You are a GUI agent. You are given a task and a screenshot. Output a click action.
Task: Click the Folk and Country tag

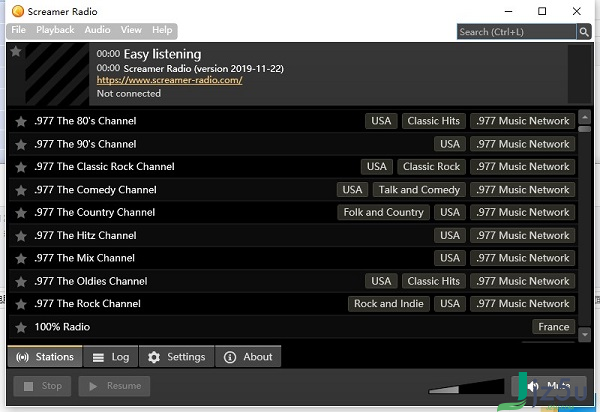tap(383, 212)
